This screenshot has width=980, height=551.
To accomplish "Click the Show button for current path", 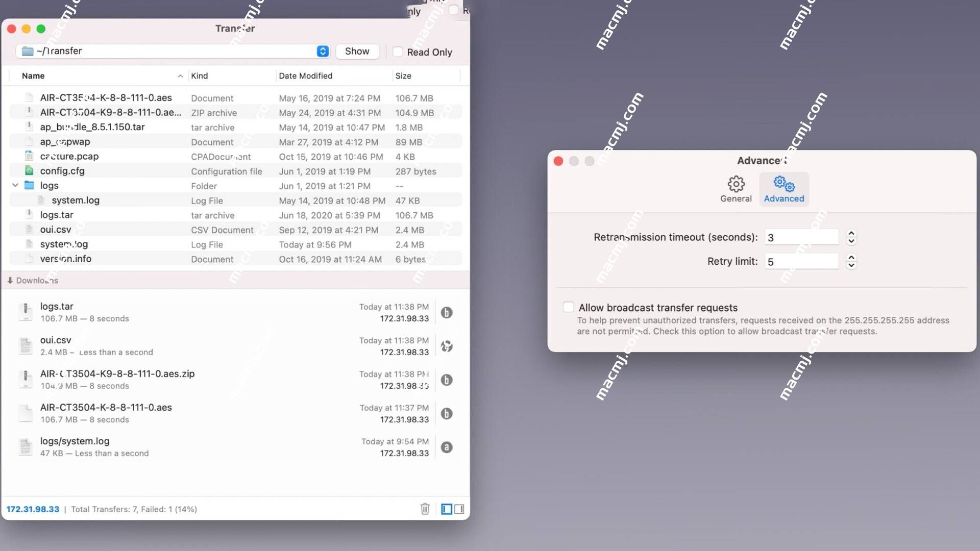I will pos(357,51).
